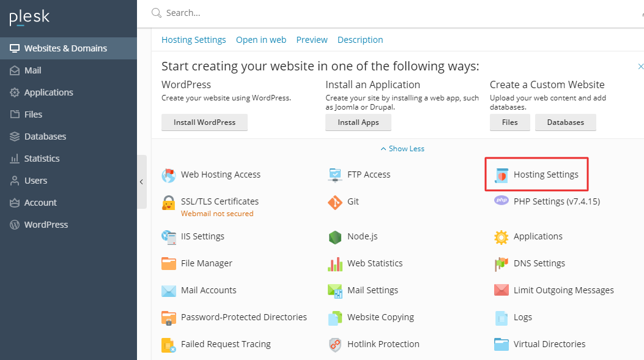Open the Git icon
The image size is (644, 360).
335,202
